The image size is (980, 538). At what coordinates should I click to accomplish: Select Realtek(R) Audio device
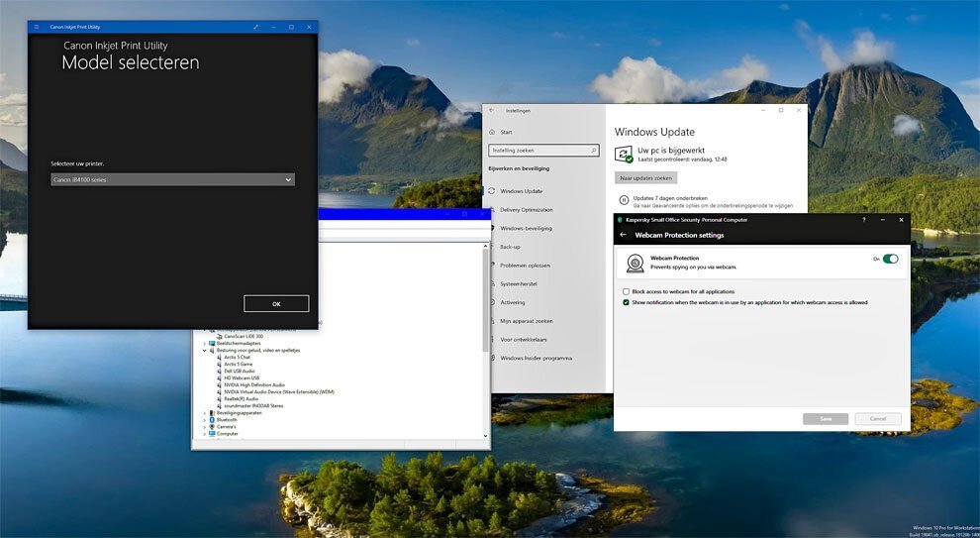coord(241,398)
